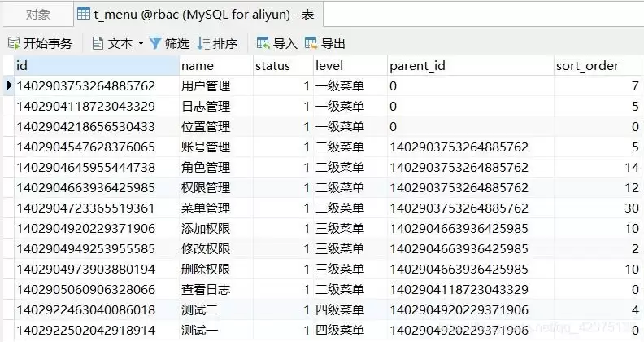Click the Export icon (导出)
This screenshot has width=644, height=342.
tap(311, 43)
